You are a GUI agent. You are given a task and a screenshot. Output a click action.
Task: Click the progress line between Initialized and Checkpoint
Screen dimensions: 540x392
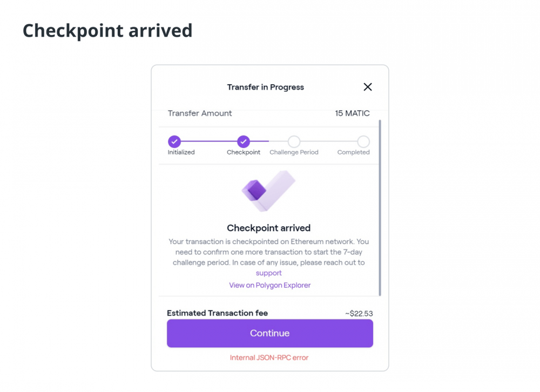point(209,141)
